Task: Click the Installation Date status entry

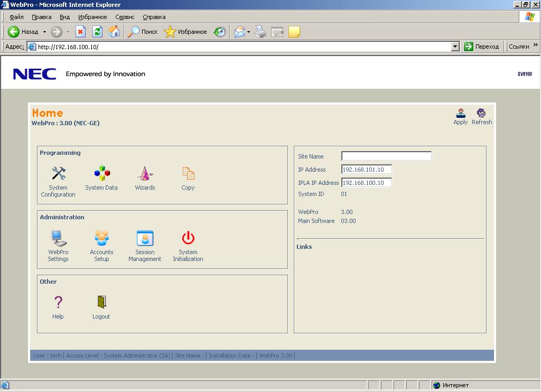Action: click(231, 356)
